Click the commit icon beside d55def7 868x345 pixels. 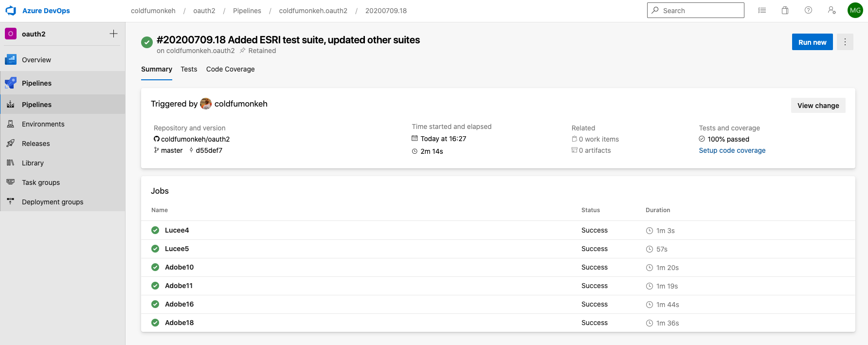click(x=191, y=150)
